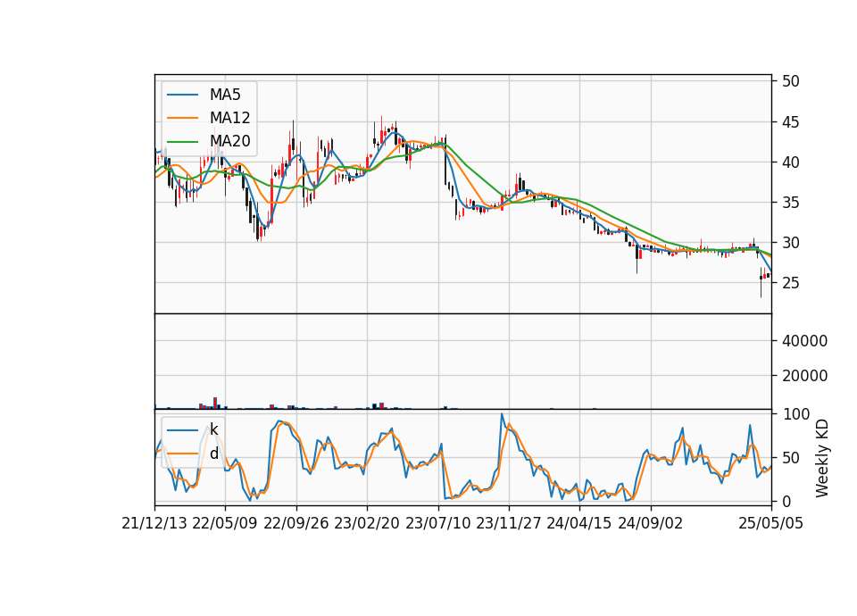Click the 22/05/09 date label
This screenshot has width=857, height=616.
pos(225,523)
